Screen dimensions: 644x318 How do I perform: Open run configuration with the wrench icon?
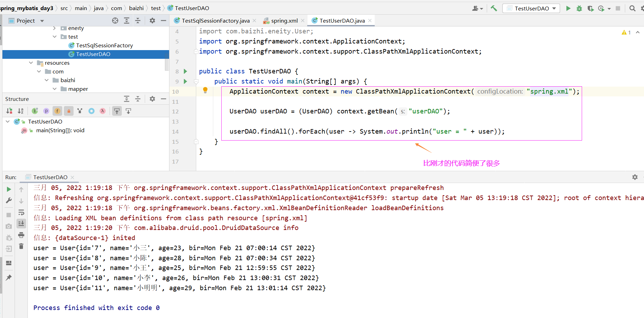pos(9,200)
